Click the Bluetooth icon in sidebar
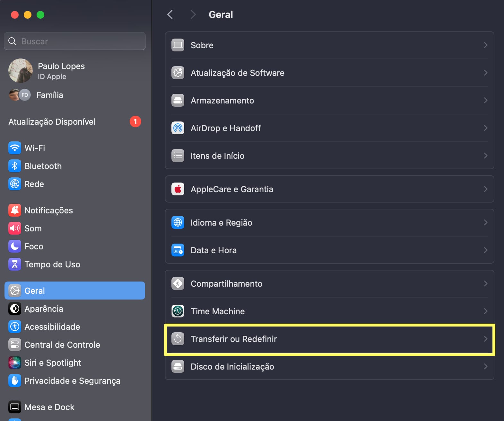Screen dimensions: 504x421 (15, 166)
